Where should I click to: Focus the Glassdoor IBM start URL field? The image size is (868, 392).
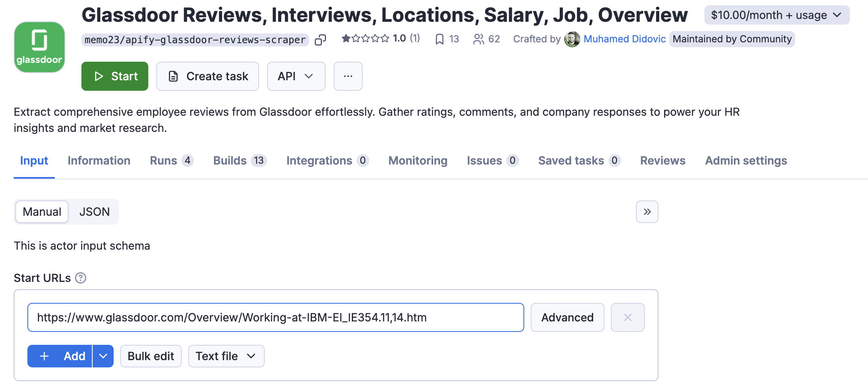[276, 317]
